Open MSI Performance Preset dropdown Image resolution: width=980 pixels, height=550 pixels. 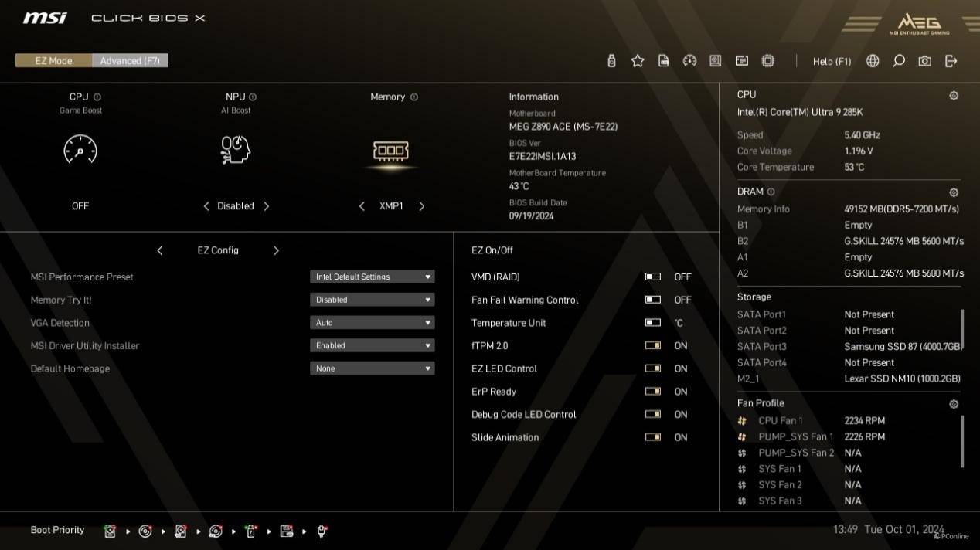[x=373, y=277]
